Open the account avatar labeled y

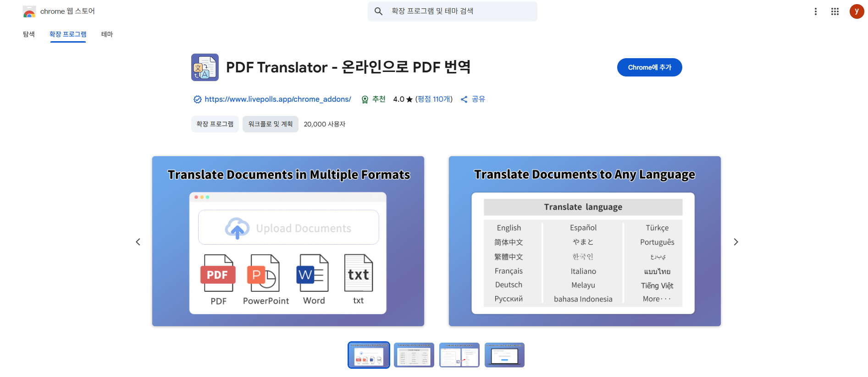pyautogui.click(x=857, y=11)
